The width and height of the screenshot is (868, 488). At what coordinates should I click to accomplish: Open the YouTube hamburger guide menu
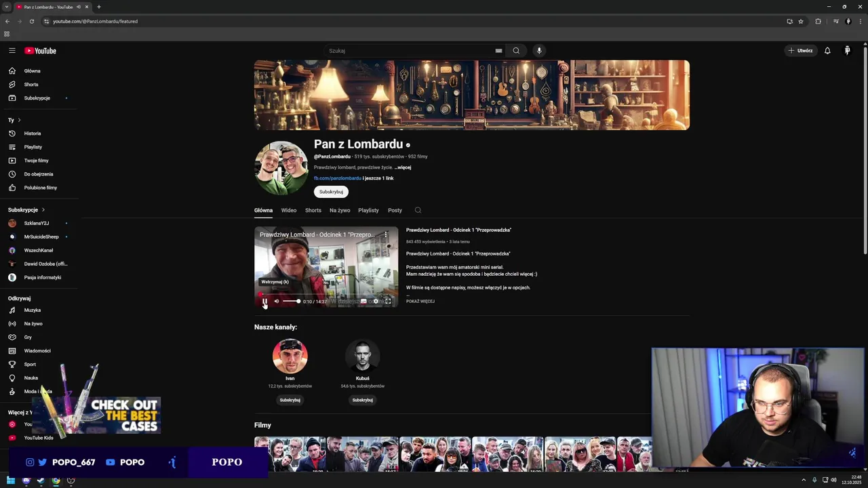12,51
